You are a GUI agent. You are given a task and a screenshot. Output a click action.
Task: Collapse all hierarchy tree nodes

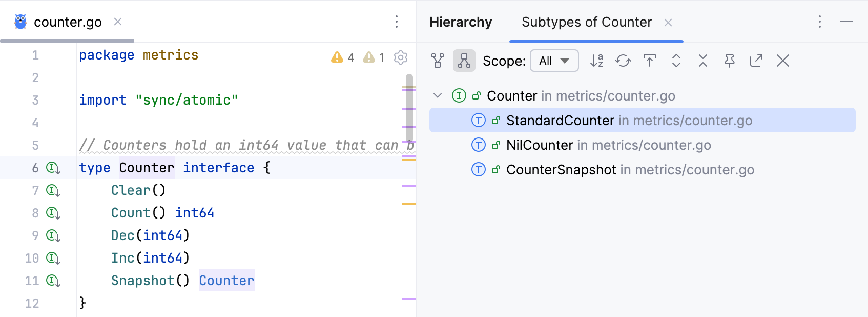pos(703,61)
